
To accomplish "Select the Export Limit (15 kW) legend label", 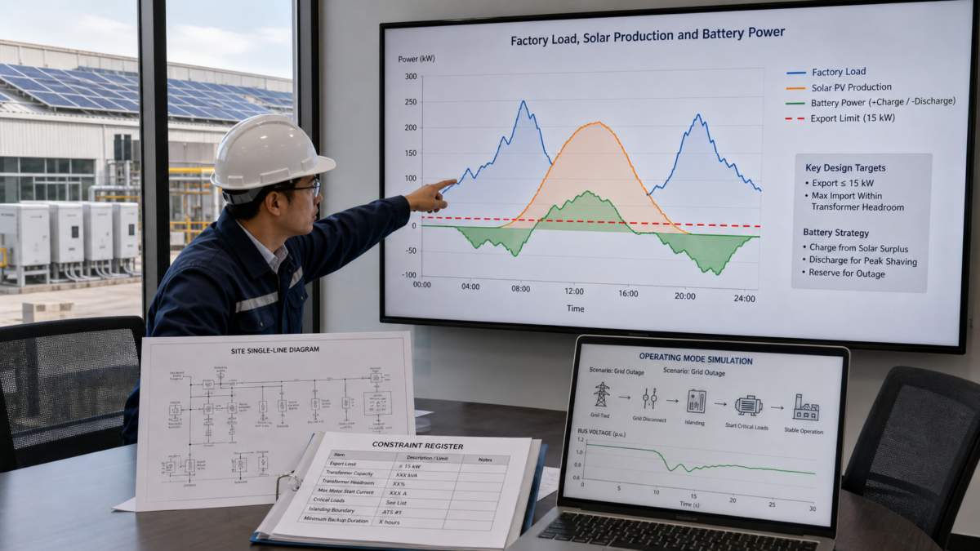I will point(853,118).
